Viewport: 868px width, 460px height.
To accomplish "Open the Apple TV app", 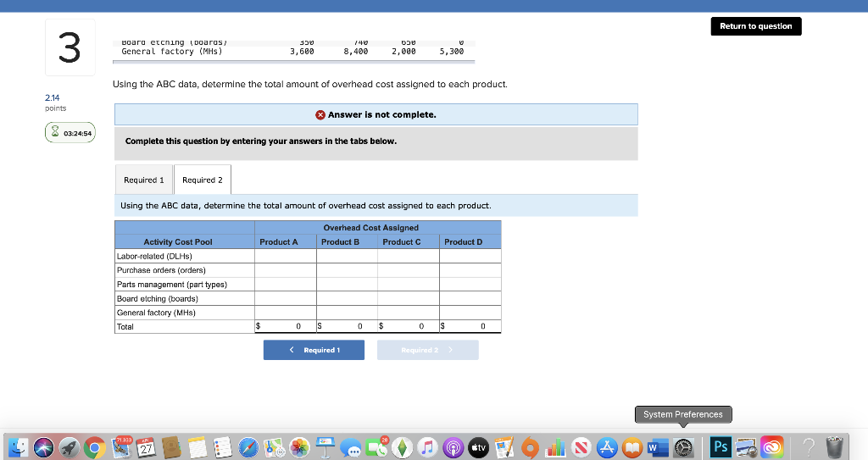I will click(478, 447).
